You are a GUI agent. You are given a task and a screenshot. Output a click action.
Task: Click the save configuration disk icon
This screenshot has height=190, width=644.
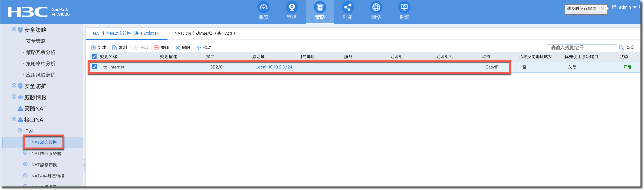point(614,7)
